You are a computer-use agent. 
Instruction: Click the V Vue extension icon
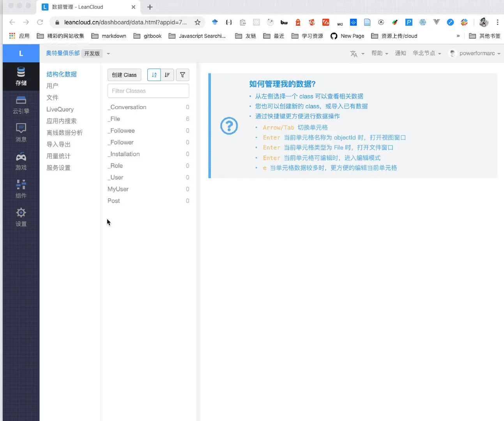(437, 22)
